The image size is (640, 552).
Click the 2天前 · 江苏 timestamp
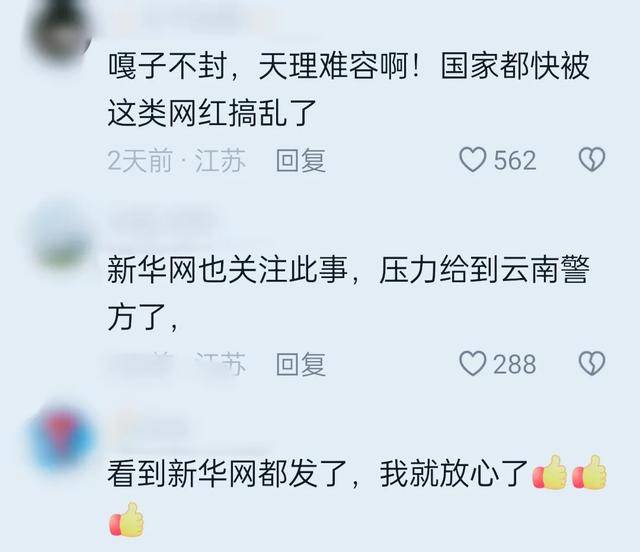coord(177,160)
